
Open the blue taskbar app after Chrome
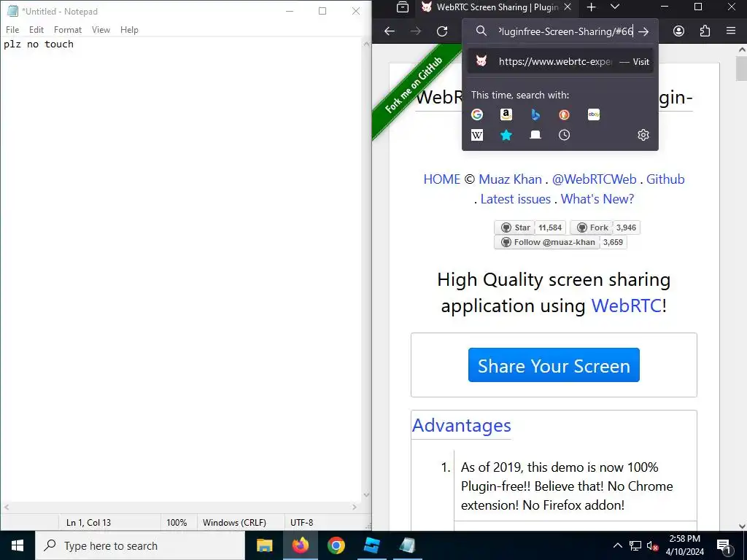[371, 545]
